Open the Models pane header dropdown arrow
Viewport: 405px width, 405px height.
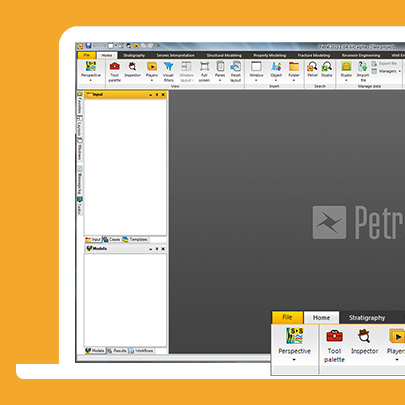point(151,249)
